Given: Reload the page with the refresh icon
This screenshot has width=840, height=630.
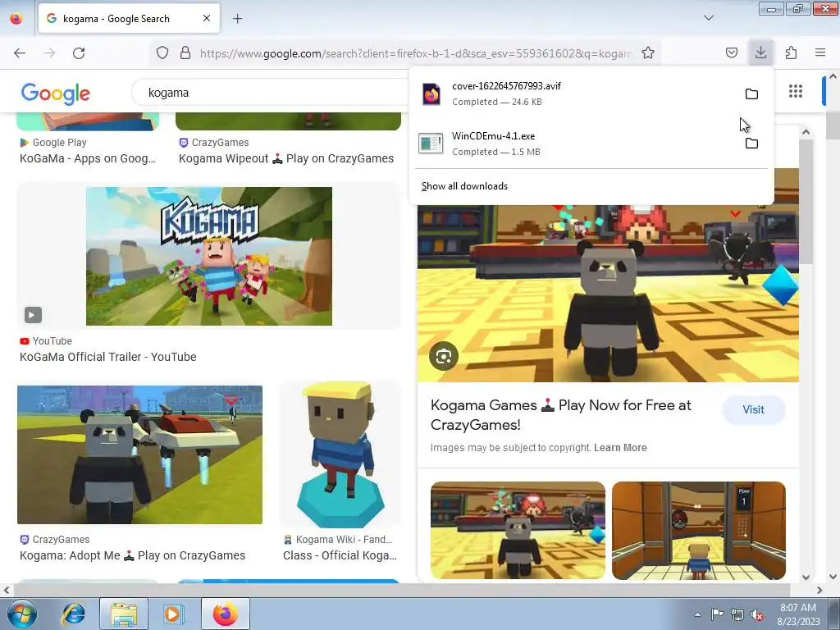Looking at the screenshot, I should 79,53.
